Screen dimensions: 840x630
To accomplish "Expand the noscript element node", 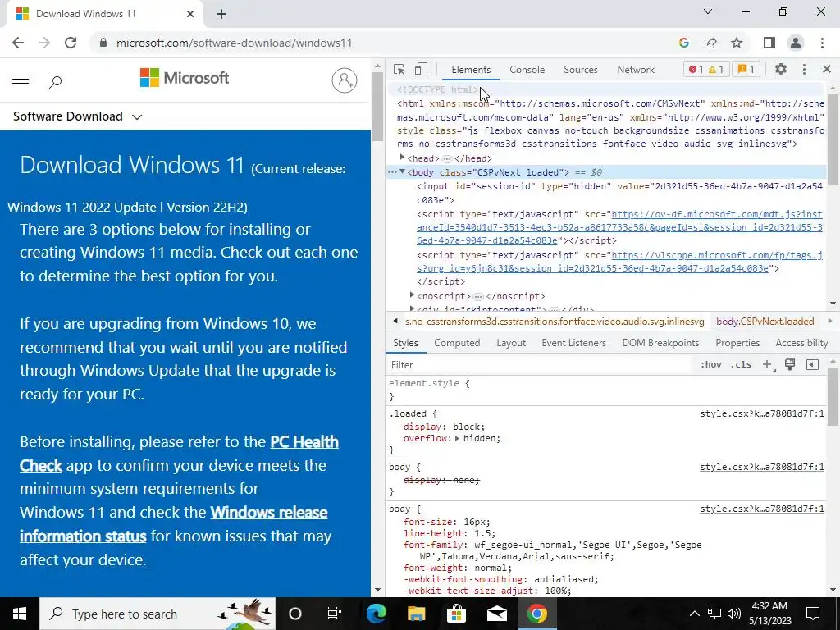I will pyautogui.click(x=412, y=295).
